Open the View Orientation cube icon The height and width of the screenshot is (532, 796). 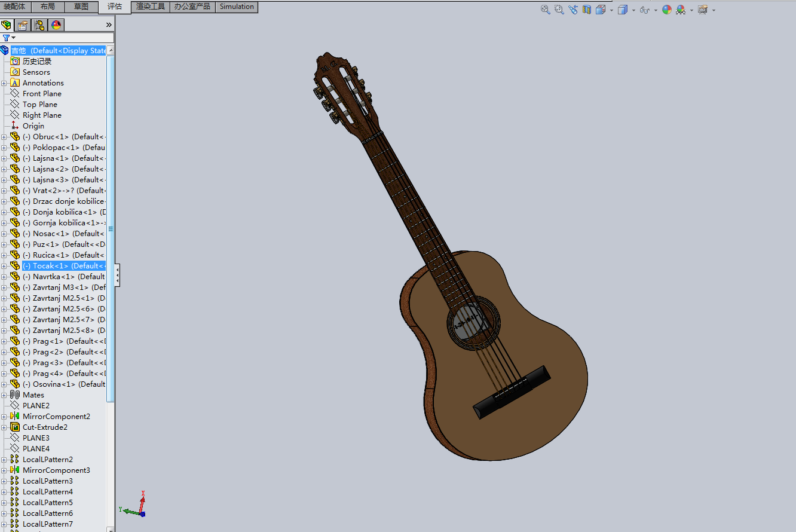(x=601, y=10)
